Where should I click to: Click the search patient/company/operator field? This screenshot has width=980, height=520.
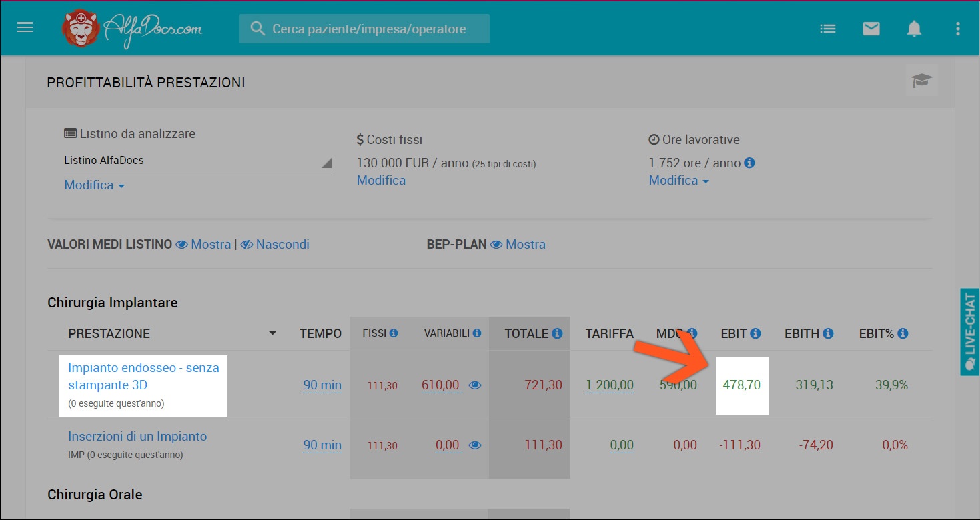coord(364,29)
